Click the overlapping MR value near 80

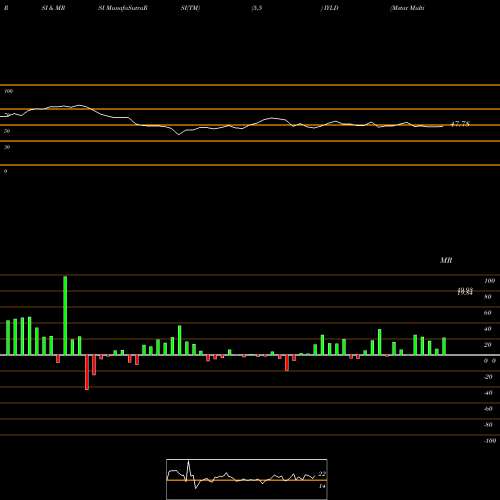pyautogui.click(x=465, y=292)
